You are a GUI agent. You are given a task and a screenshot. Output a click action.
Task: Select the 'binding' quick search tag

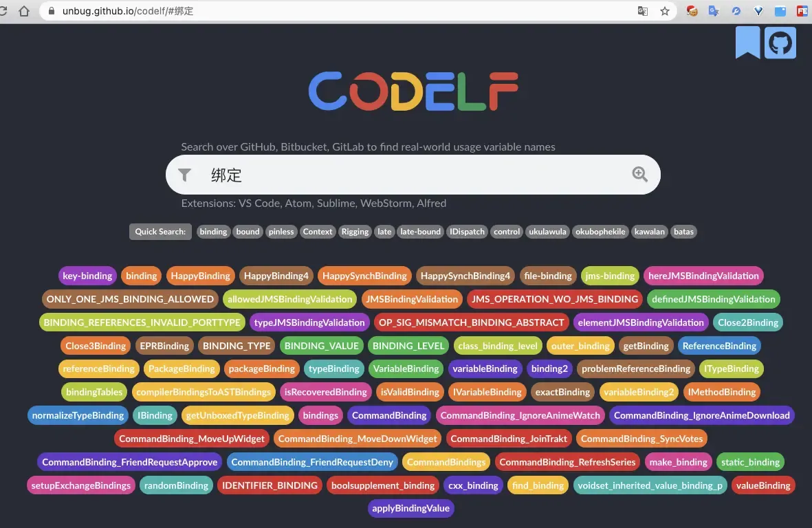pyautogui.click(x=213, y=232)
